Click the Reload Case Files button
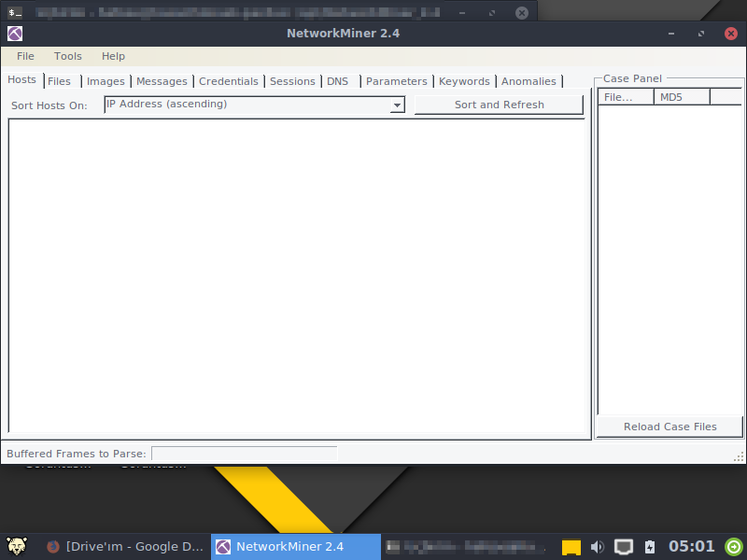Viewport: 747px width, 560px height. point(669,427)
